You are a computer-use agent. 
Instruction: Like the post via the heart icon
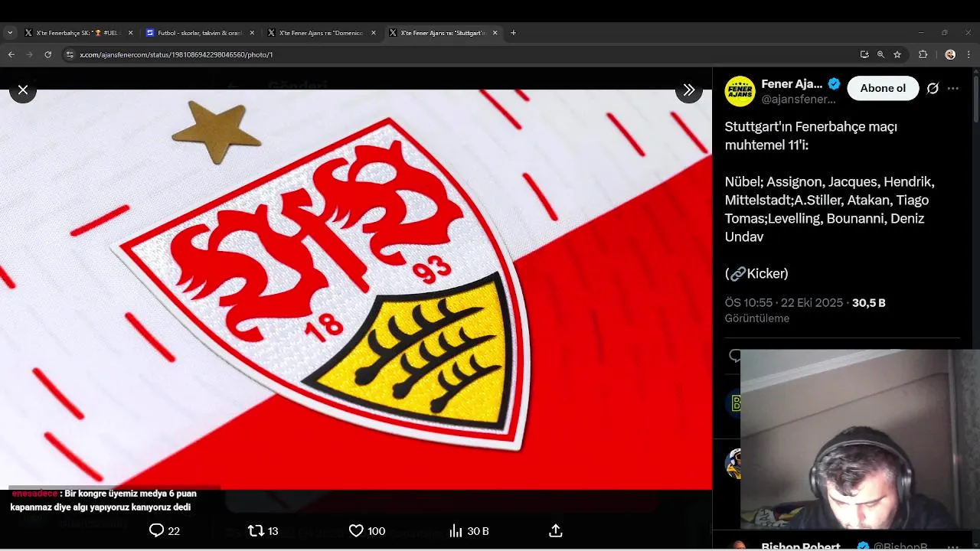coord(367,530)
